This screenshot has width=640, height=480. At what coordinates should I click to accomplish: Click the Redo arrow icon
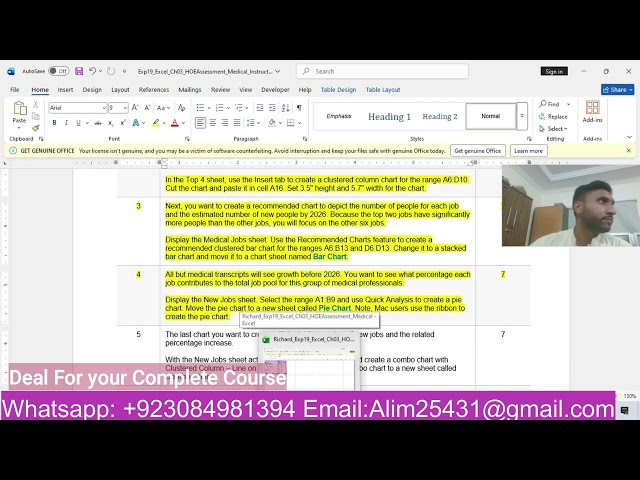click(x=111, y=71)
